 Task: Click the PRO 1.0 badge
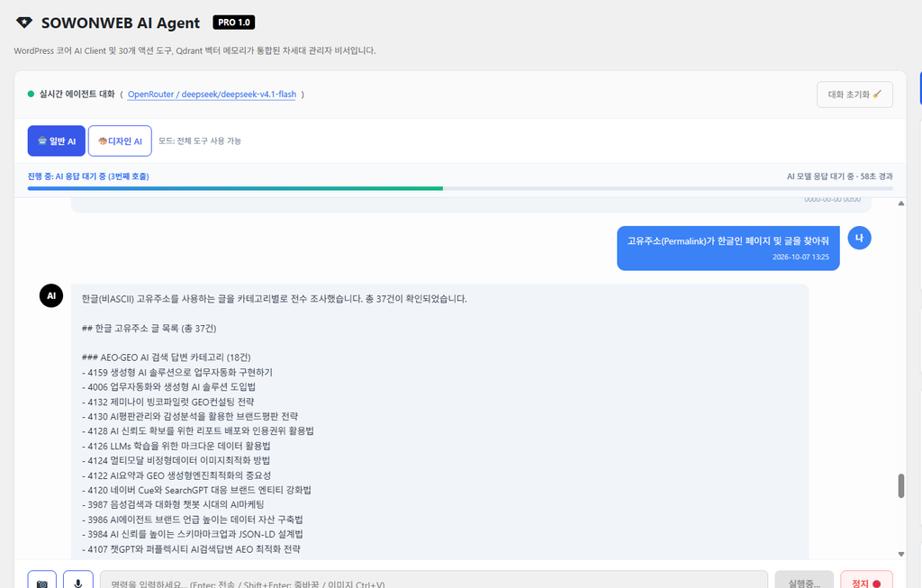point(233,23)
